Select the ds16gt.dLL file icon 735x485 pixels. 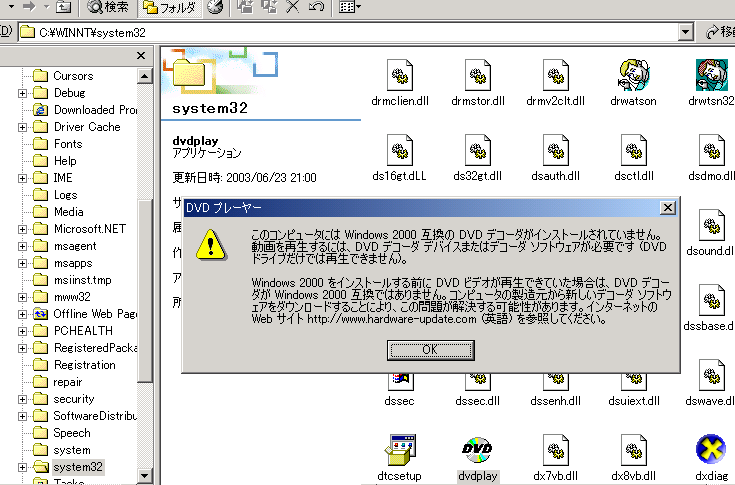(400, 150)
